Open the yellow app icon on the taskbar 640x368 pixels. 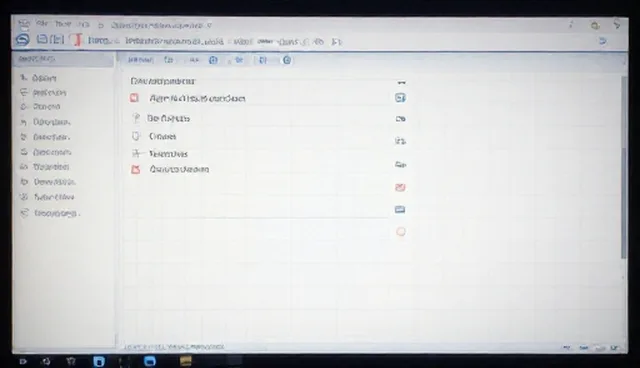click(x=186, y=361)
